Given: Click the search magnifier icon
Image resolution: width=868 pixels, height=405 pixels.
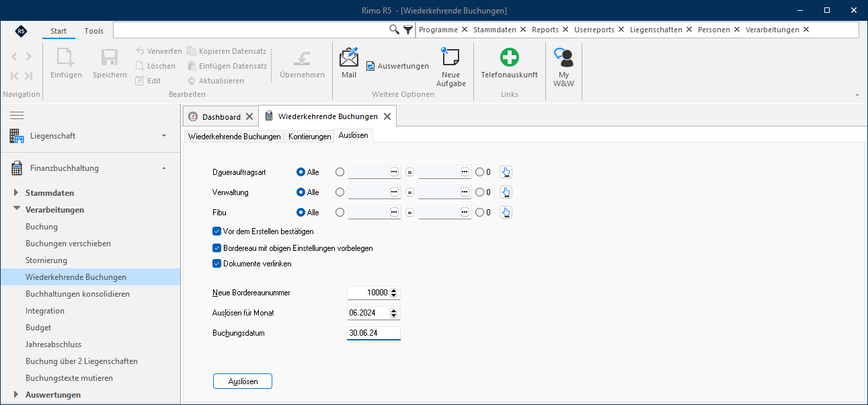Looking at the screenshot, I should 395,30.
